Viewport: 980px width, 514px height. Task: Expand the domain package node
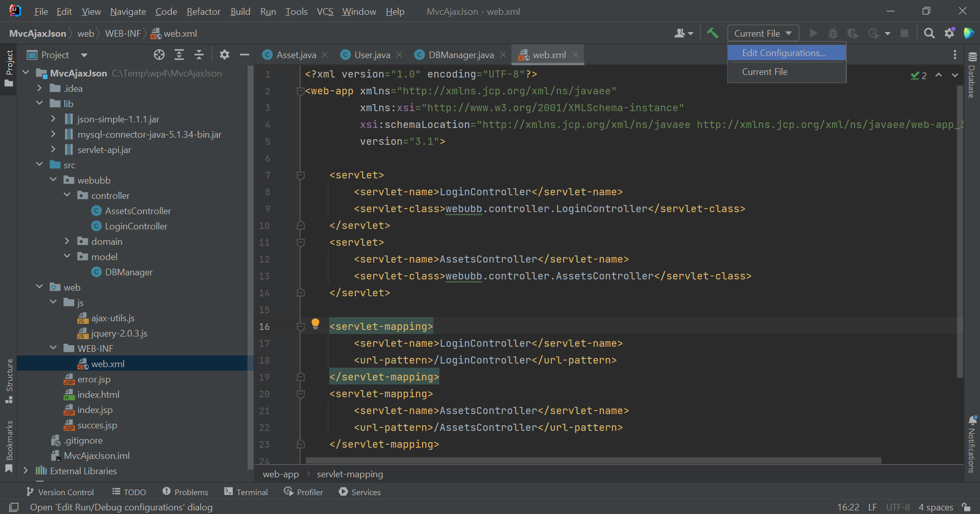click(x=67, y=241)
